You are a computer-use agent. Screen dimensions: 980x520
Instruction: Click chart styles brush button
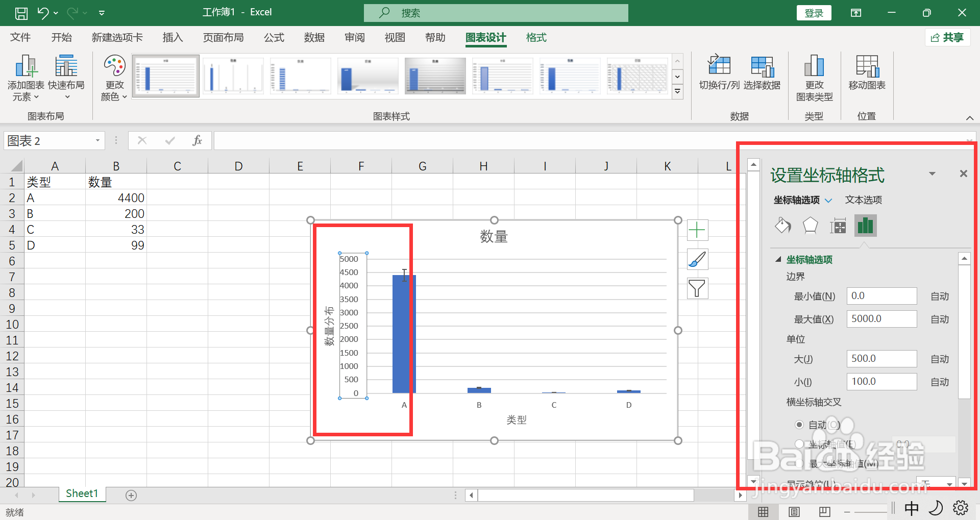coord(697,259)
